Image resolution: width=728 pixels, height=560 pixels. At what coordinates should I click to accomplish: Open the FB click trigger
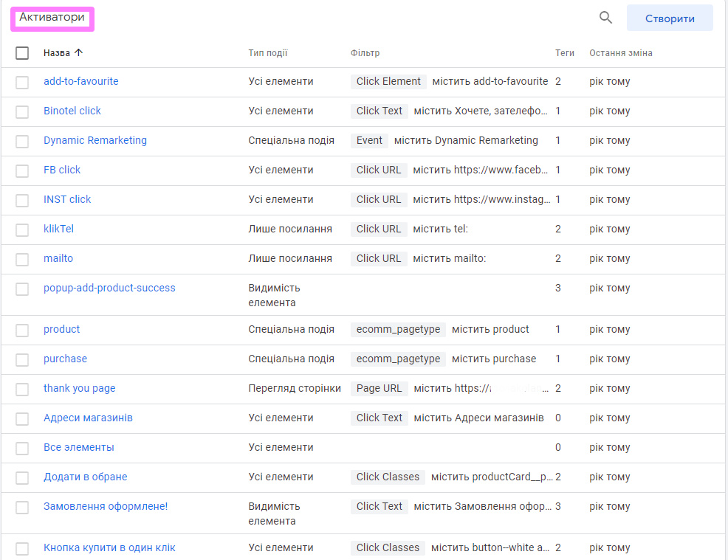tap(62, 170)
